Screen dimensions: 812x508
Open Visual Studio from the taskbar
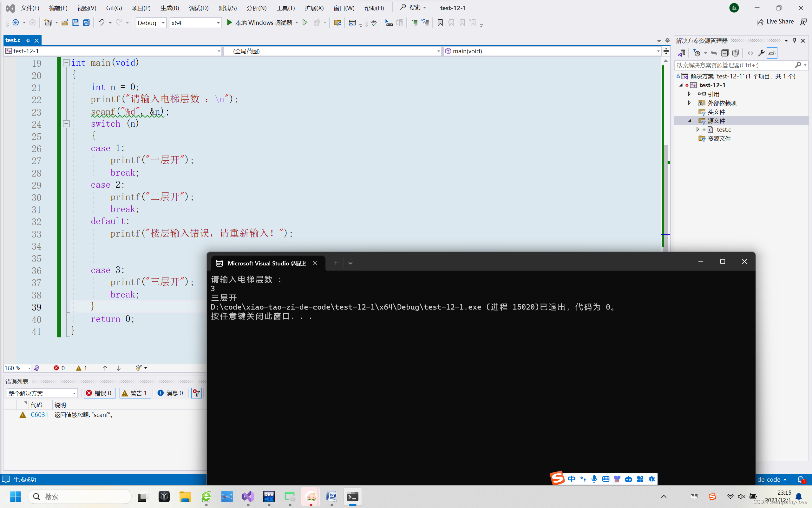(248, 497)
